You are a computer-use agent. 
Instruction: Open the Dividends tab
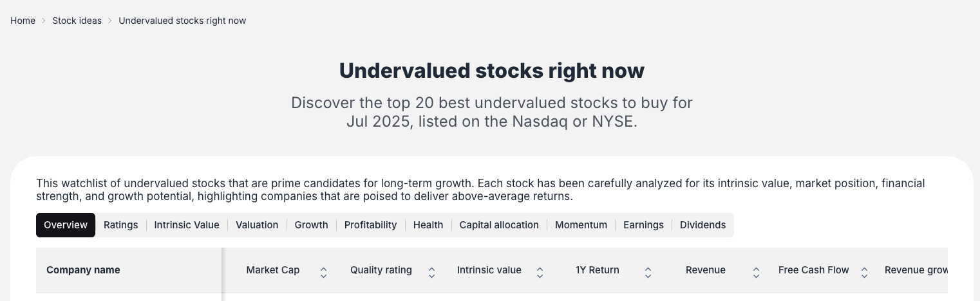pos(702,225)
